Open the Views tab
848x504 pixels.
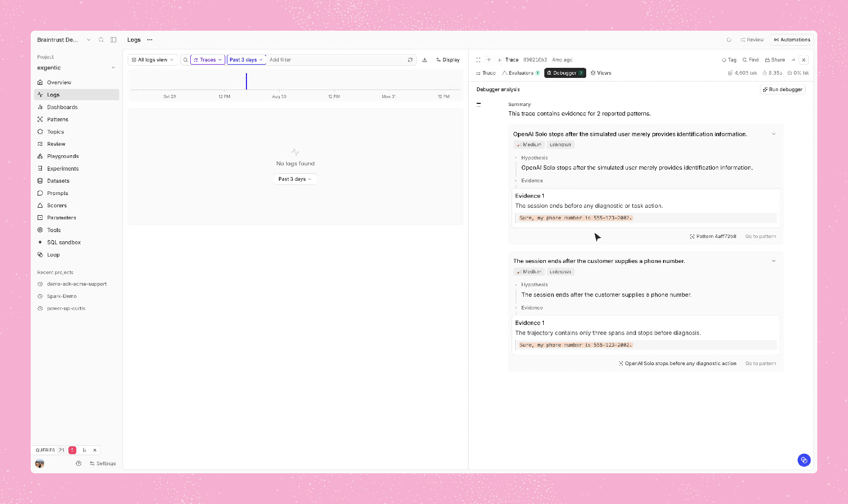point(601,73)
